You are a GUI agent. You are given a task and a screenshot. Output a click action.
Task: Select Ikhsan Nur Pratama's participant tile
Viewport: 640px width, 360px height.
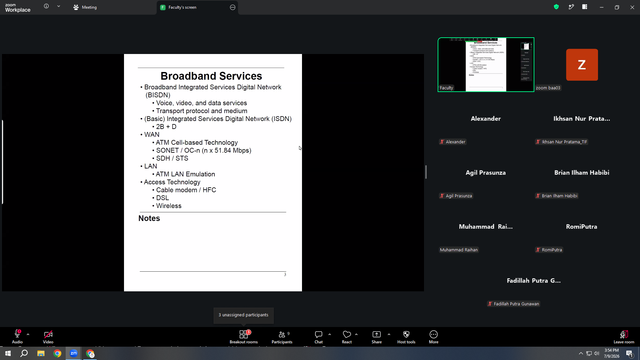point(582,119)
